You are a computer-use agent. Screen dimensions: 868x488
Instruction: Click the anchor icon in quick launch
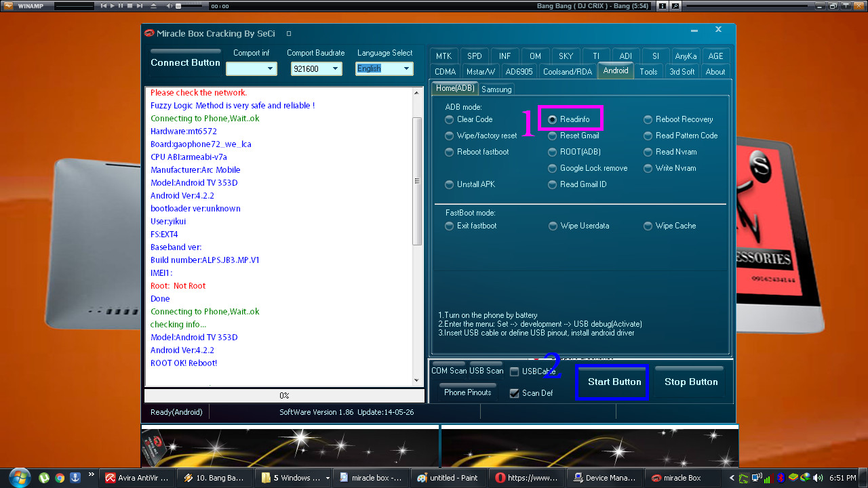[x=75, y=478]
